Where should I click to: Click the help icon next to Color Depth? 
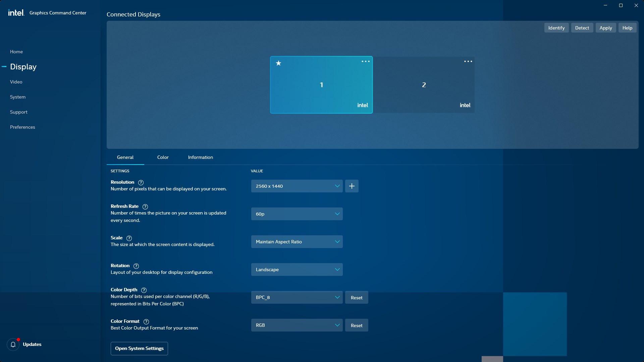[x=144, y=290]
